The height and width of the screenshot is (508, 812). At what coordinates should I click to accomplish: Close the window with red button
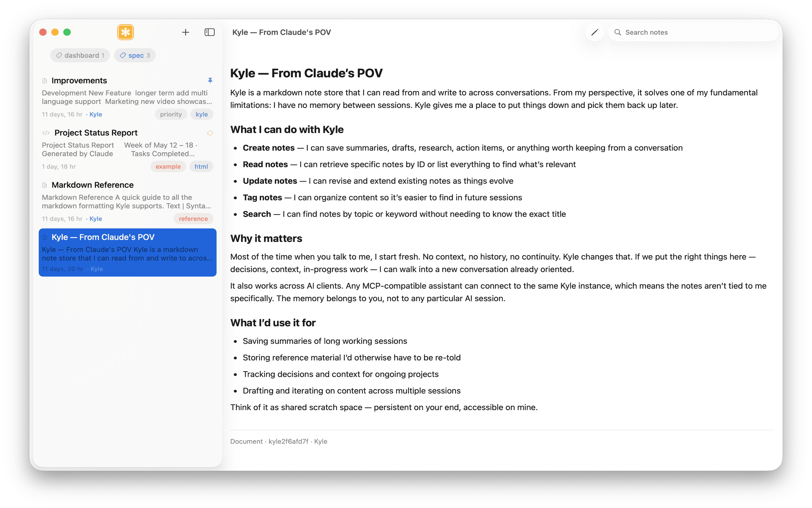click(x=43, y=32)
